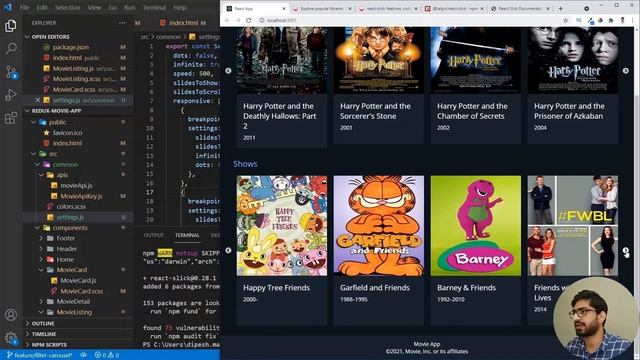Open the View menu
This screenshot has height=360, width=640.
pos(94,7)
